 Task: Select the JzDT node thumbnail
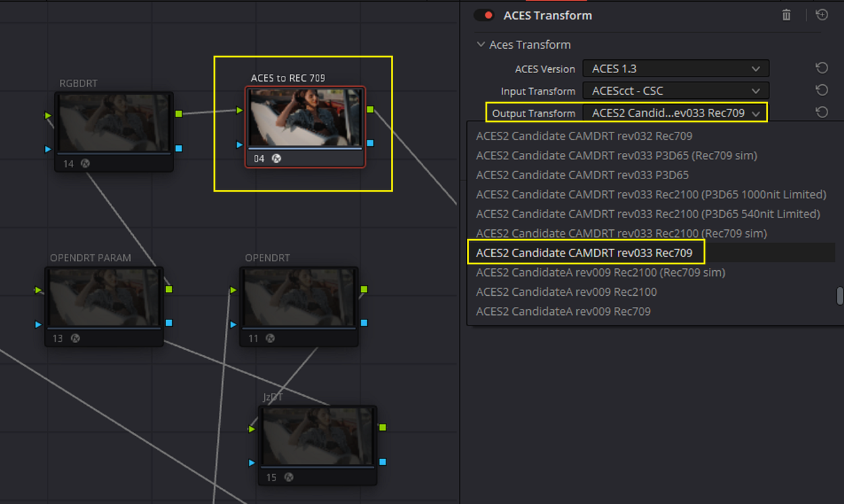tap(317, 437)
